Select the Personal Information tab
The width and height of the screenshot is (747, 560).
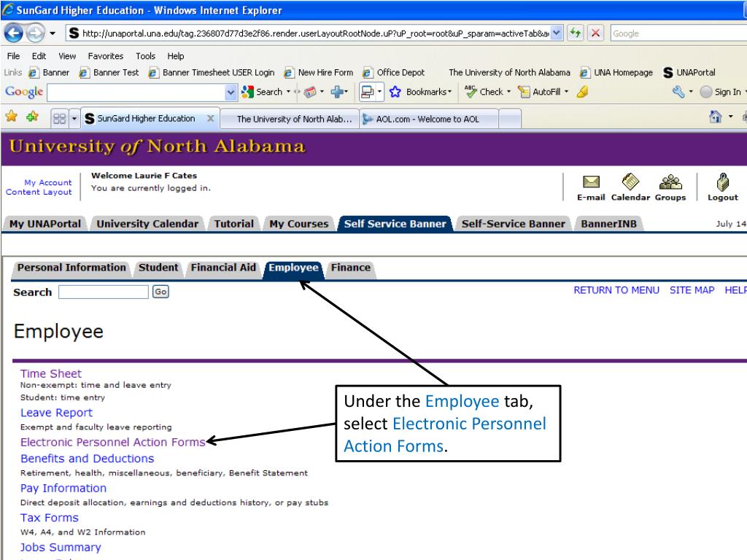coord(71,268)
